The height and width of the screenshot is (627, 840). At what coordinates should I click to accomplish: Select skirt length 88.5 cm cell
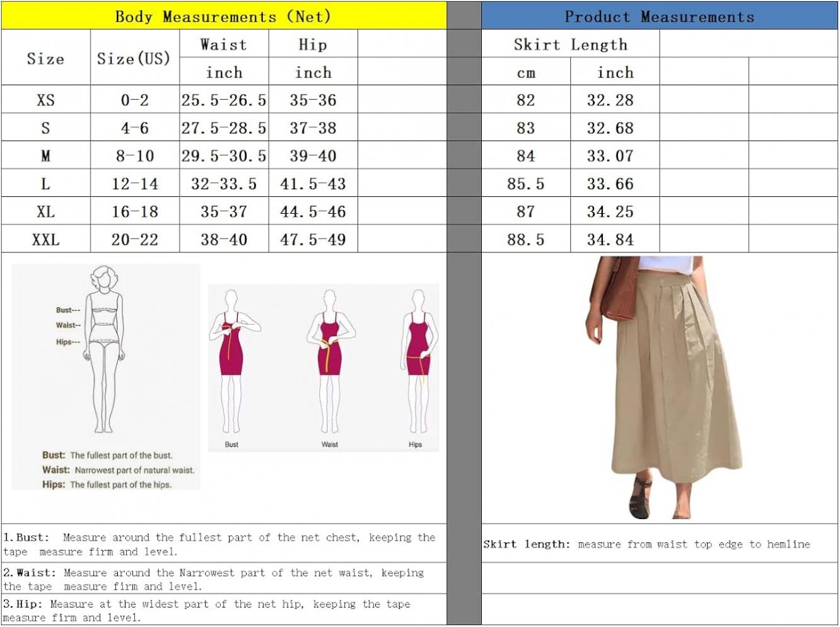(x=526, y=239)
